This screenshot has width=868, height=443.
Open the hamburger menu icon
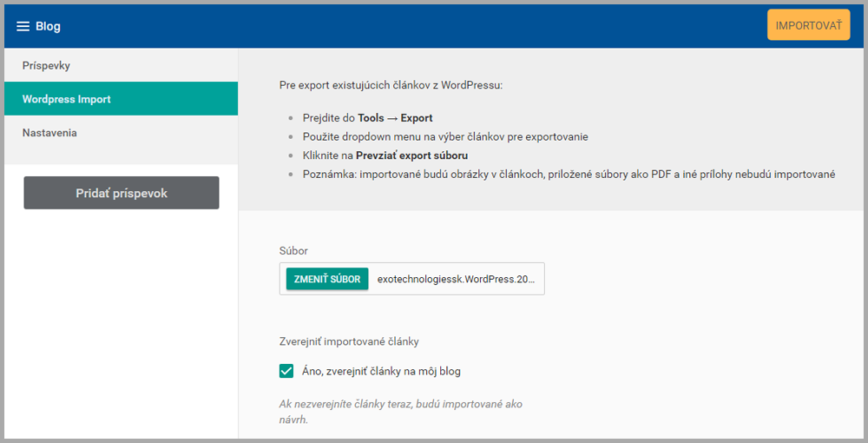tap(23, 26)
